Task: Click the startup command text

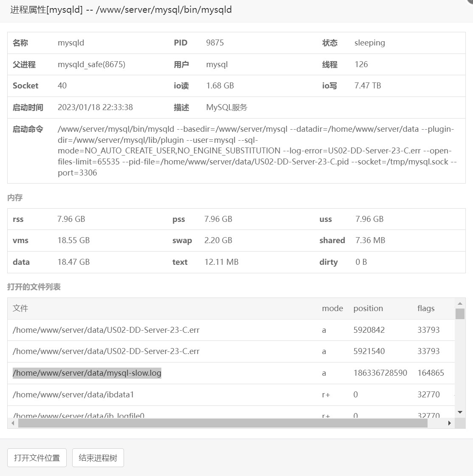Action: 257,151
